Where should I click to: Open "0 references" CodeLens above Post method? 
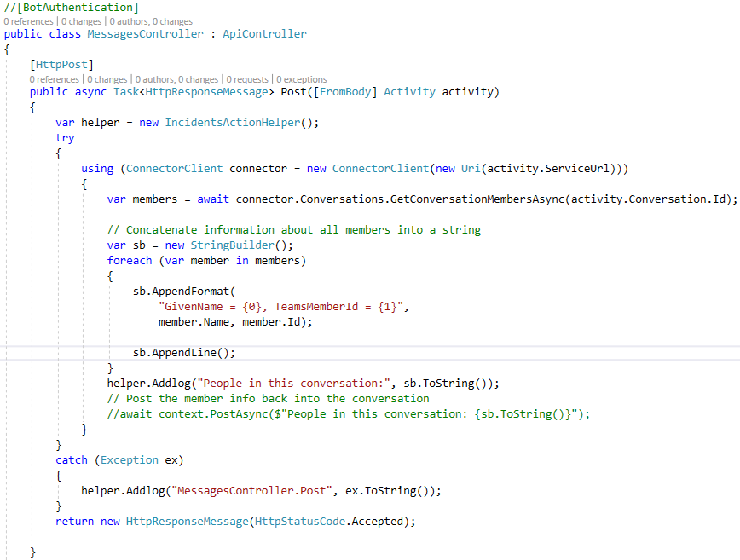coord(52,79)
